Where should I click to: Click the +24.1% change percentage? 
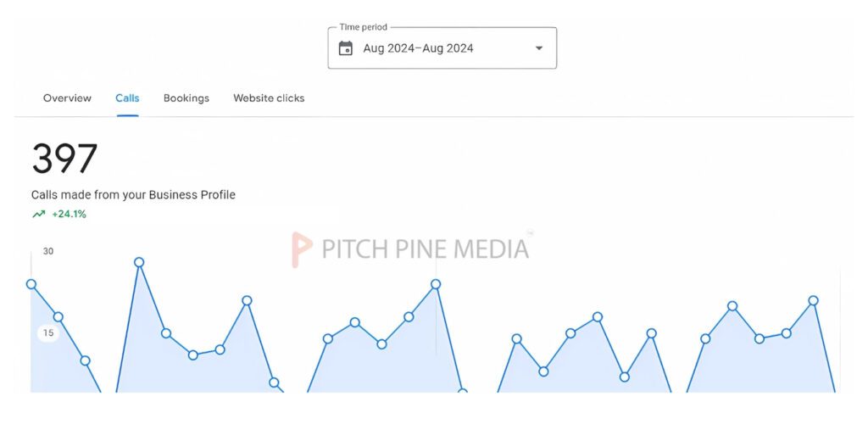click(x=70, y=215)
